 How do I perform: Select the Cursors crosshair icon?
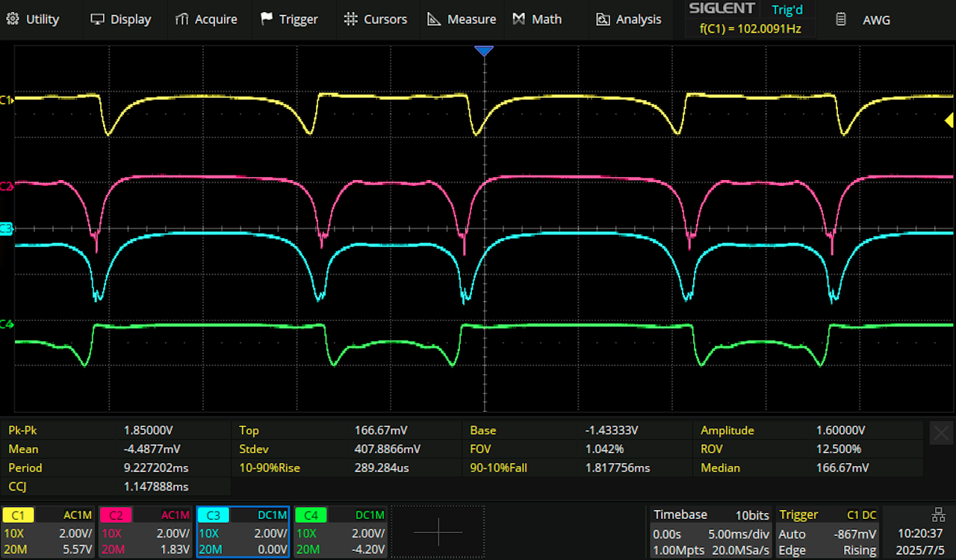coord(350,19)
